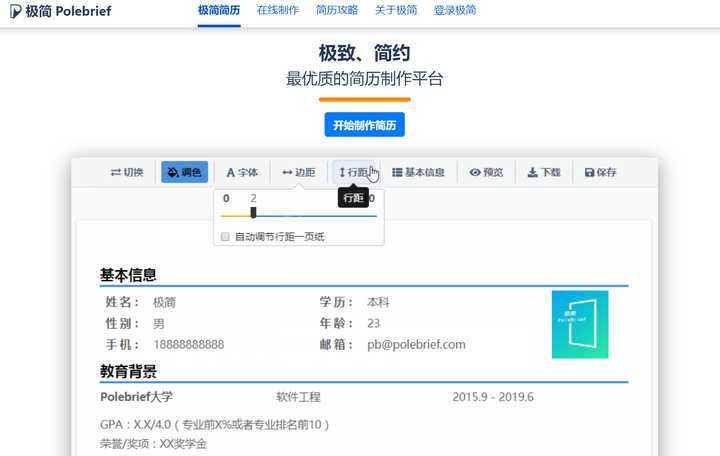Click the phone number 18888888888
The width and height of the screenshot is (720, 456).
(189, 344)
